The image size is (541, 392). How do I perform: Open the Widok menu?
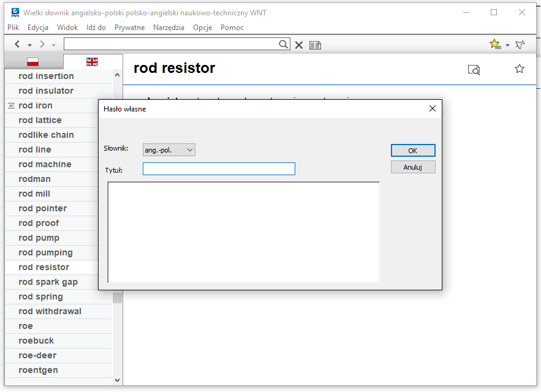coord(67,28)
